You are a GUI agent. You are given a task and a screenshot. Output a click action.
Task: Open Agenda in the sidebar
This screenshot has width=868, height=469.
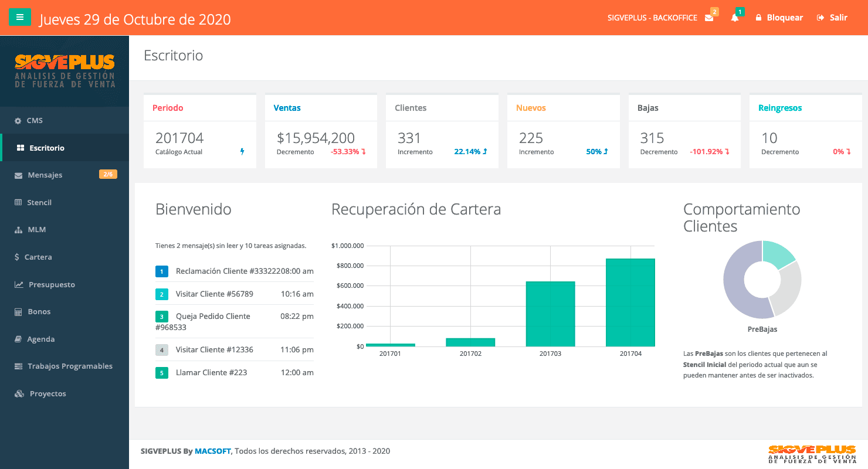coord(40,339)
